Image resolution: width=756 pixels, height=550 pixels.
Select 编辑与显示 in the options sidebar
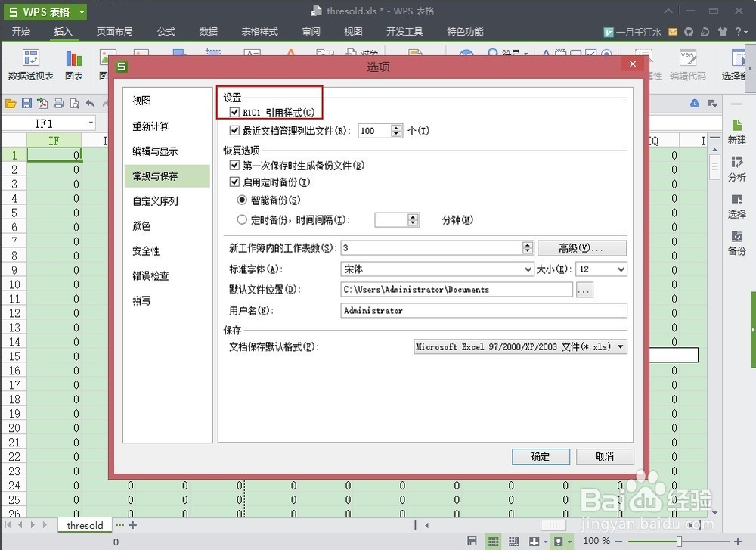coord(156,151)
